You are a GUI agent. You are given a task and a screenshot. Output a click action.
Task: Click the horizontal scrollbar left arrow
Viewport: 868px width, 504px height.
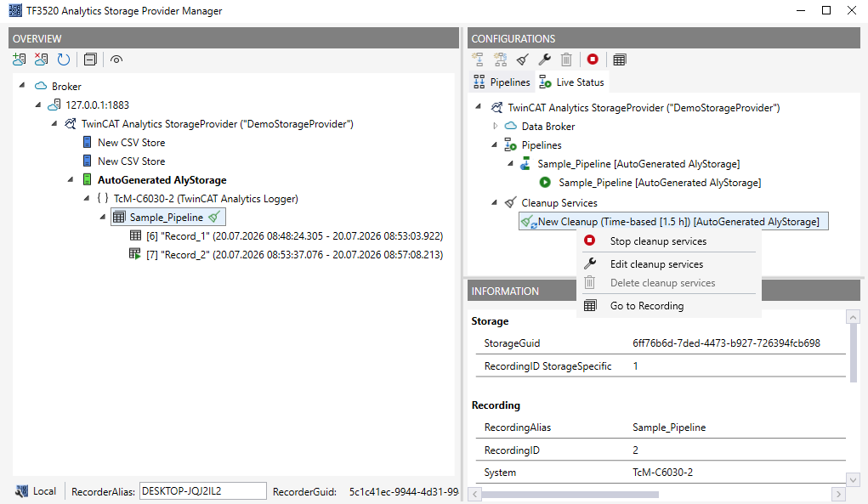[474, 494]
